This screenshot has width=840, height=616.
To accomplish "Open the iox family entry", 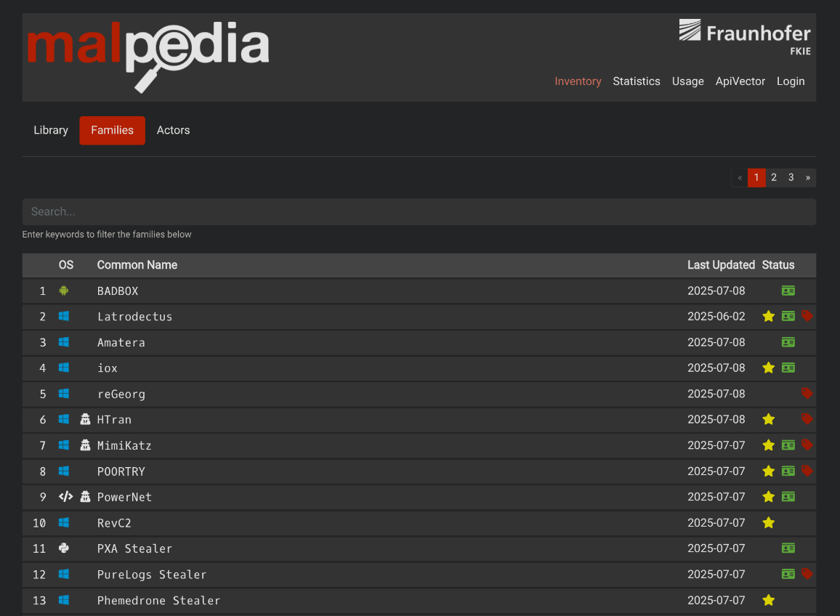I will click(107, 368).
